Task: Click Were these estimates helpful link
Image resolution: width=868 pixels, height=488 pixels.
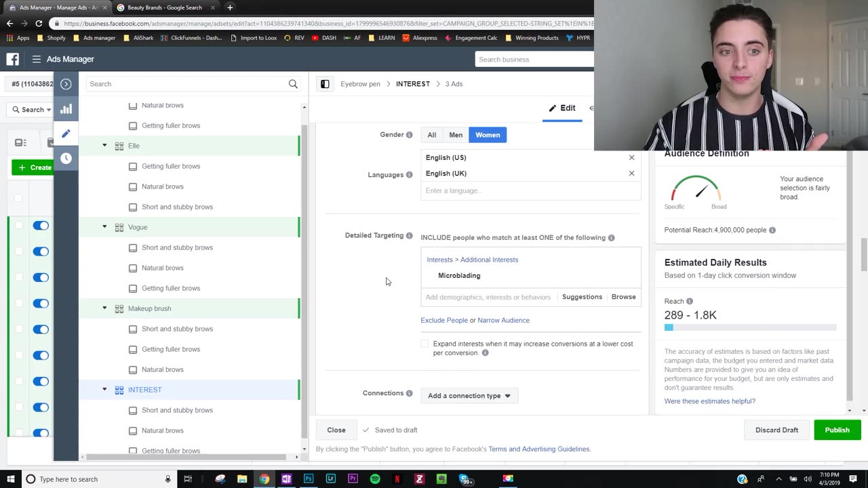Action: (x=709, y=401)
